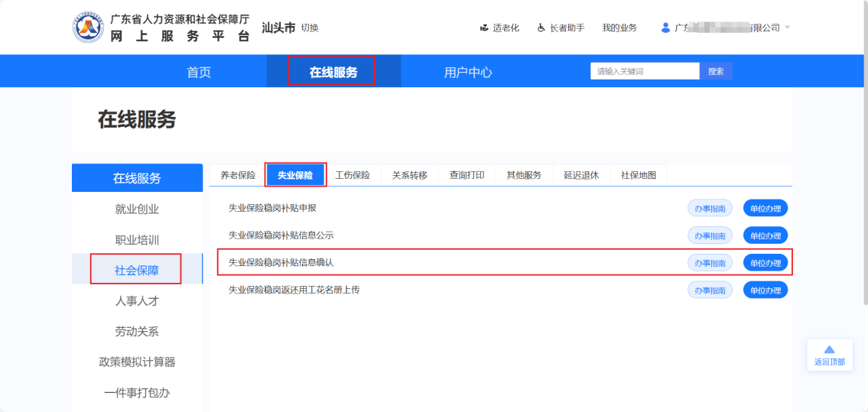Image resolution: width=868 pixels, height=412 pixels.
Task: Click 单位办理 for 失业保险稳岗补贴信息确认
Action: tap(765, 263)
